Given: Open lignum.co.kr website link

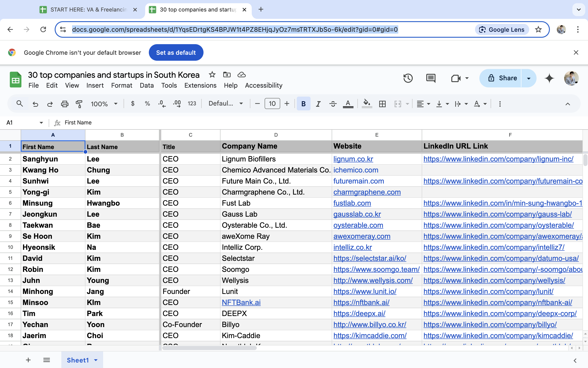Looking at the screenshot, I should 353,159.
